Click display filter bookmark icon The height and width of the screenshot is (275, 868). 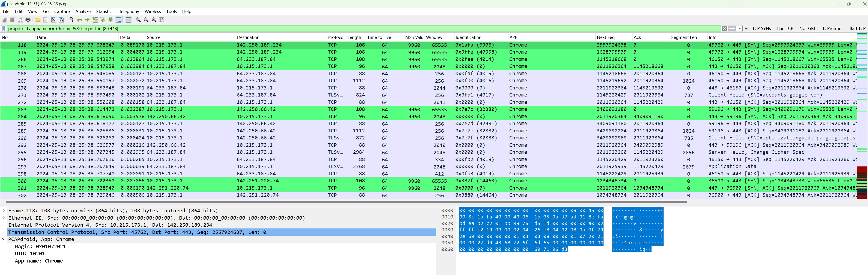point(4,29)
